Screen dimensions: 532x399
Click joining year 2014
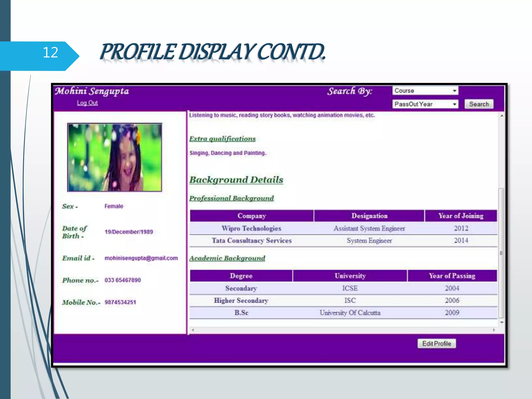(461, 241)
